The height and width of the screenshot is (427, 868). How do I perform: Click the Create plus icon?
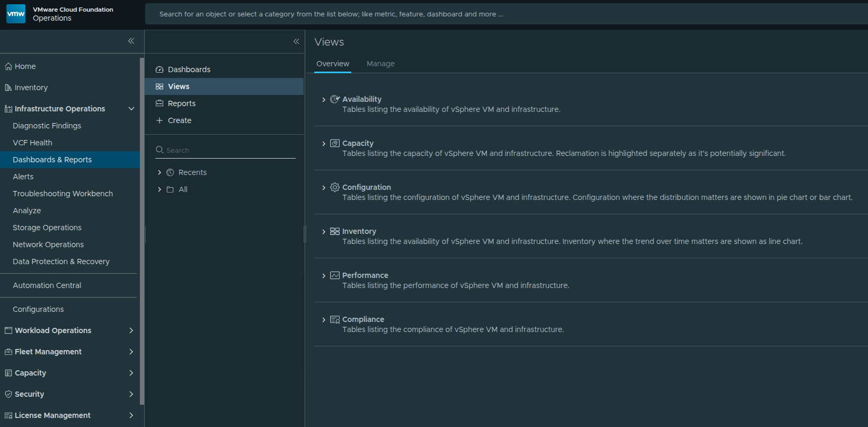pyautogui.click(x=160, y=120)
